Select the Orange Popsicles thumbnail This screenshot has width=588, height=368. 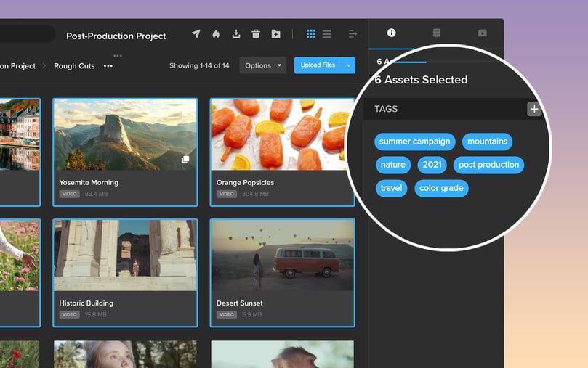tap(283, 135)
